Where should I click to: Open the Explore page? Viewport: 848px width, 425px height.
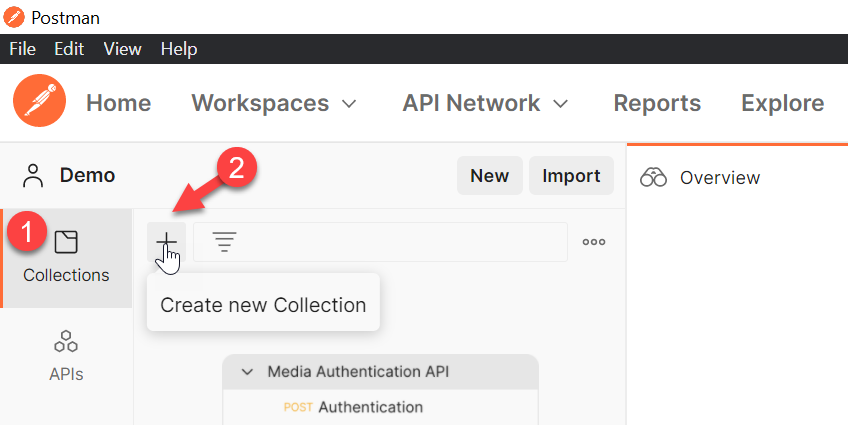point(783,103)
